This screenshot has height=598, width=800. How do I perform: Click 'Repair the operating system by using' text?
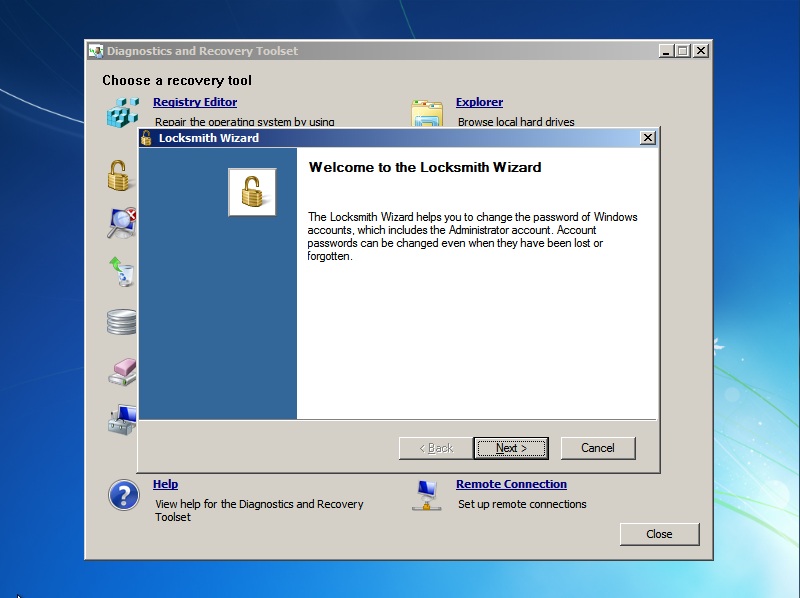[245, 122]
